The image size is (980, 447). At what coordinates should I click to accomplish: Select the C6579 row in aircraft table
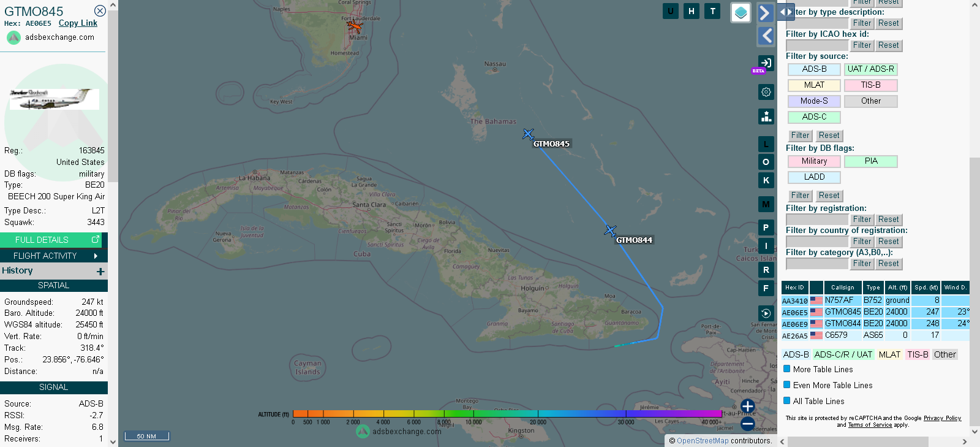875,335
